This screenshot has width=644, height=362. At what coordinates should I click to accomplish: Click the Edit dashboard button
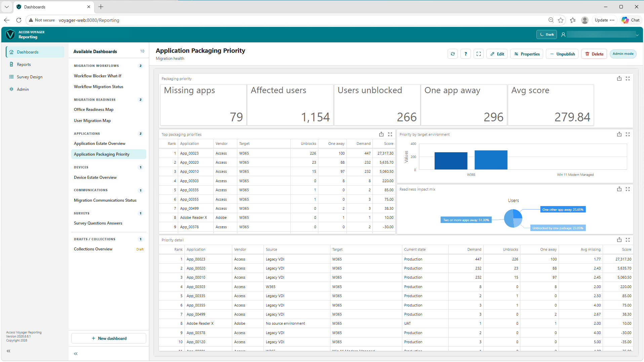coord(497,54)
